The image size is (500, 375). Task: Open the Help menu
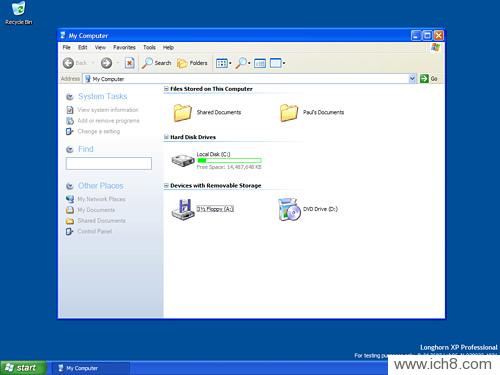click(168, 47)
